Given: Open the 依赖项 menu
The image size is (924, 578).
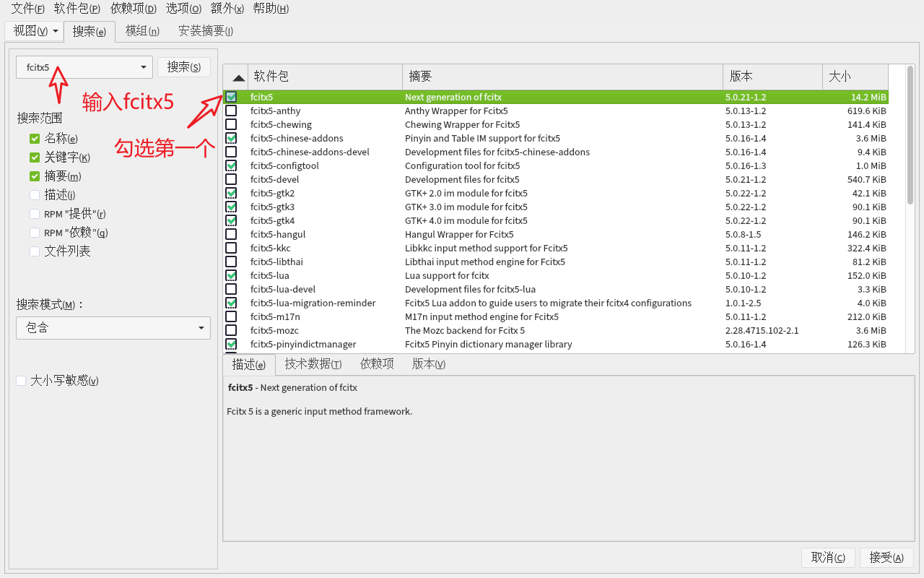Looking at the screenshot, I should 134,9.
